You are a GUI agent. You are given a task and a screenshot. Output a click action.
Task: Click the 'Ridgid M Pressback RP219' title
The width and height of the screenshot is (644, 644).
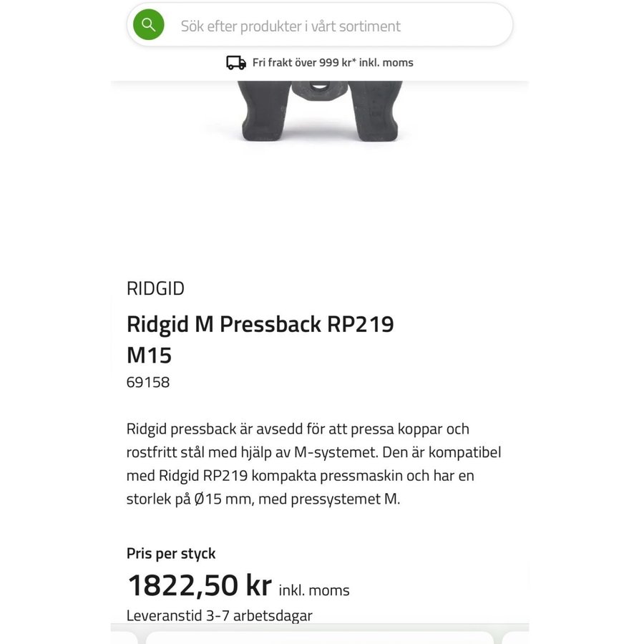tap(260, 324)
